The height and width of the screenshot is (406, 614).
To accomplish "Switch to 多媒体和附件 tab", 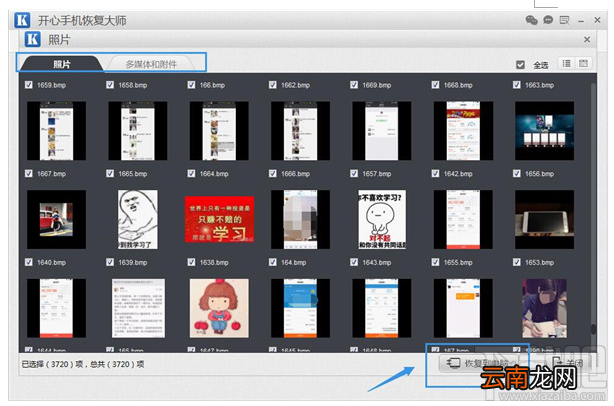I will coord(151,64).
